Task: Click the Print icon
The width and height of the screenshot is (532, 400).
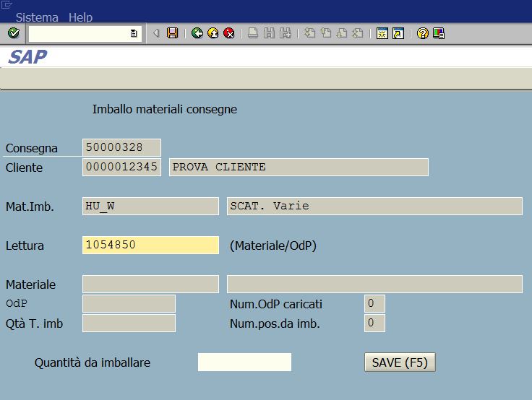Action: coord(253,33)
